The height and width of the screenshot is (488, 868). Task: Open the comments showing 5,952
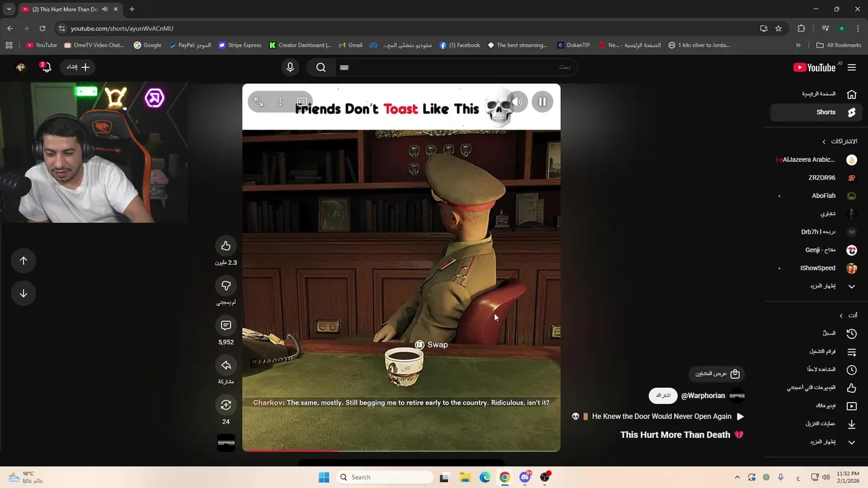coord(226,325)
